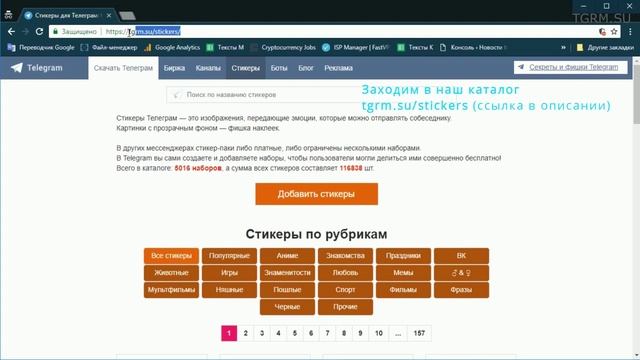
Task: Select Знаменитости category
Action: click(x=287, y=273)
